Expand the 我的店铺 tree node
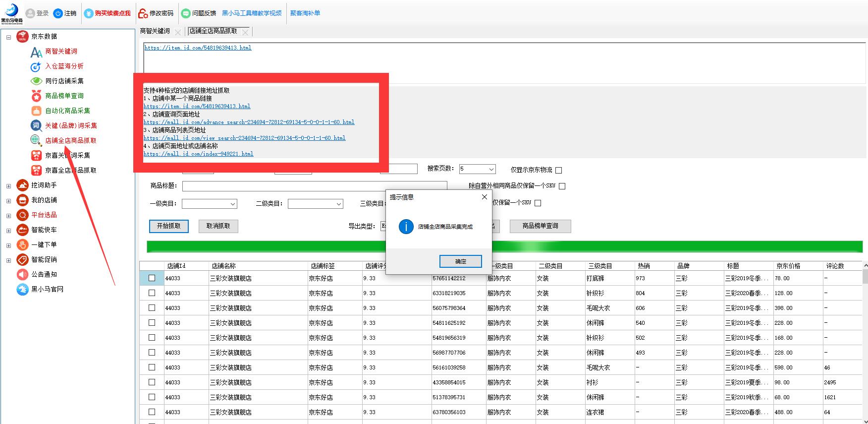 click(x=8, y=201)
